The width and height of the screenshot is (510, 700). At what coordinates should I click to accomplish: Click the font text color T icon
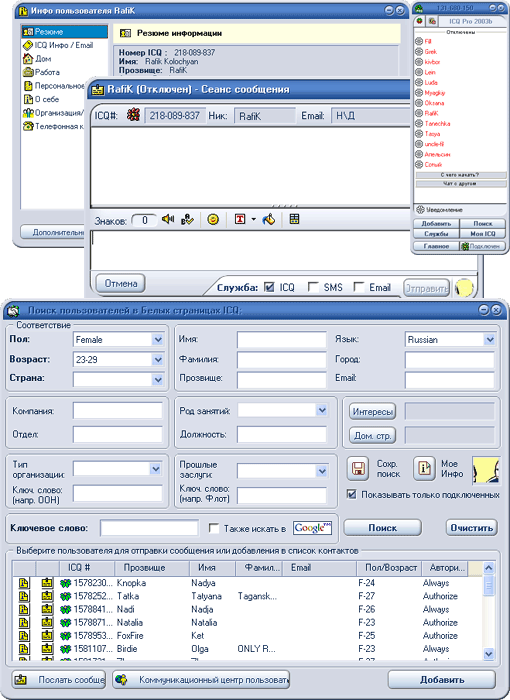pyautogui.click(x=240, y=219)
